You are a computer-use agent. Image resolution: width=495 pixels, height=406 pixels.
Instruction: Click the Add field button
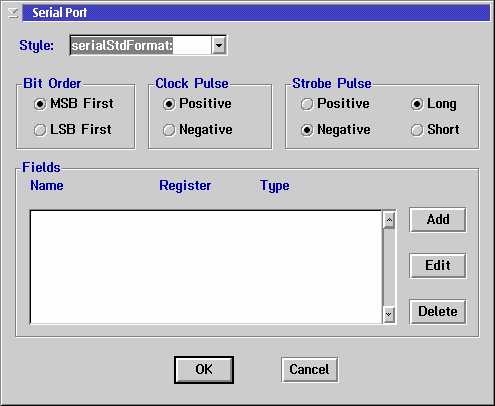pyautogui.click(x=438, y=220)
